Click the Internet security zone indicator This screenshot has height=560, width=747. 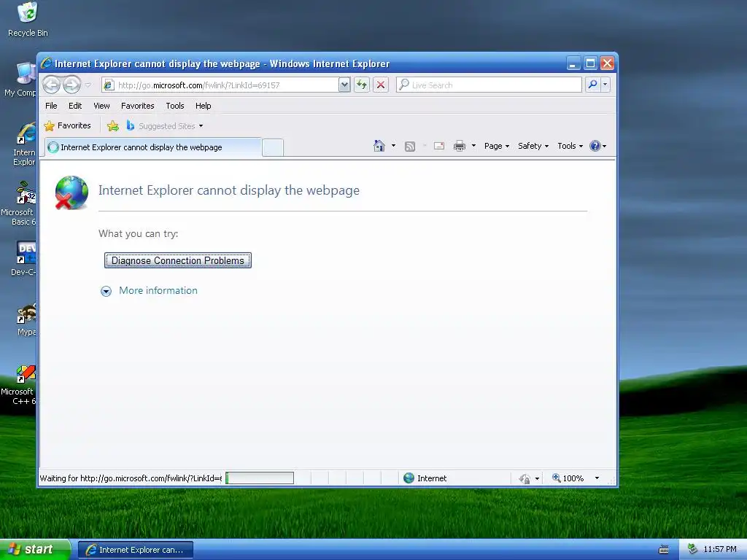[x=425, y=478]
